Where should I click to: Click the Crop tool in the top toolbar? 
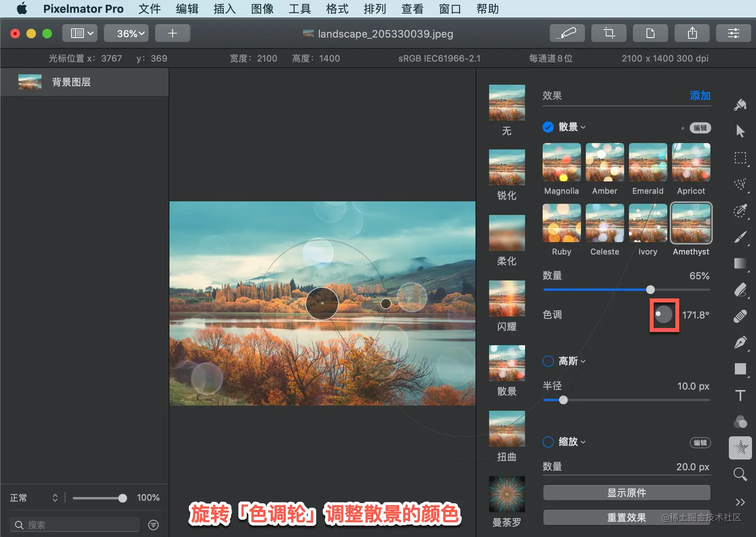(x=608, y=33)
